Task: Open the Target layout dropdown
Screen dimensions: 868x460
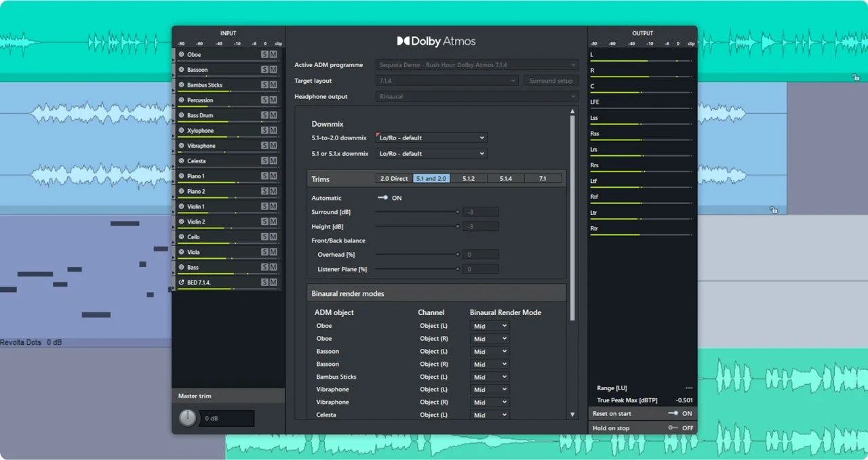Action: click(448, 81)
